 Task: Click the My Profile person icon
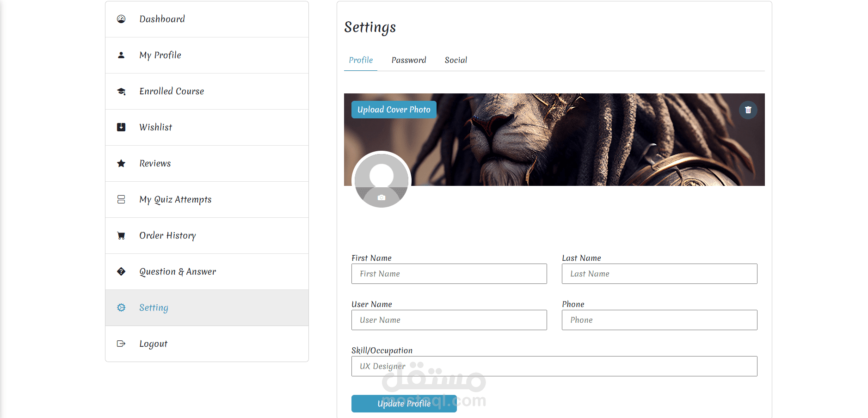(121, 55)
